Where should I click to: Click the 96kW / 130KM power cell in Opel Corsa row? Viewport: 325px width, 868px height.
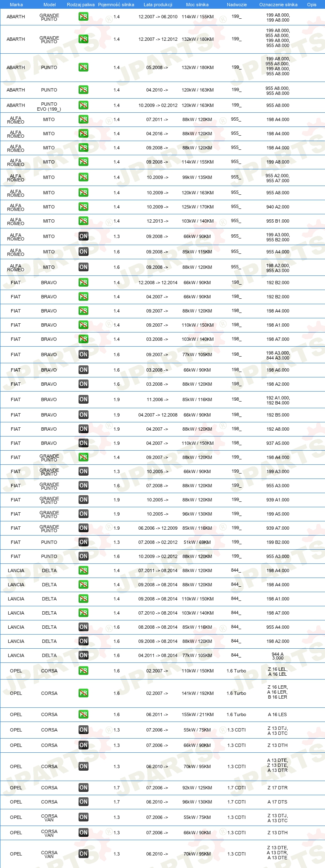click(x=197, y=802)
